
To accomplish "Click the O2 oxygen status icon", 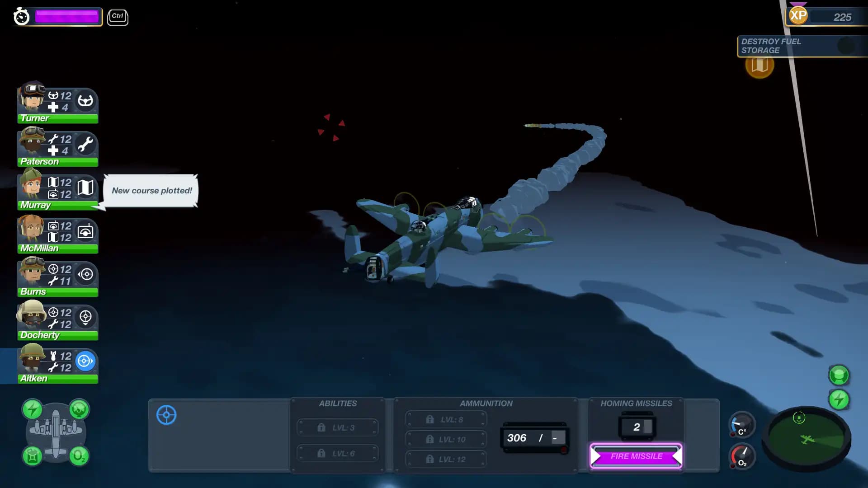I will coord(79,456).
